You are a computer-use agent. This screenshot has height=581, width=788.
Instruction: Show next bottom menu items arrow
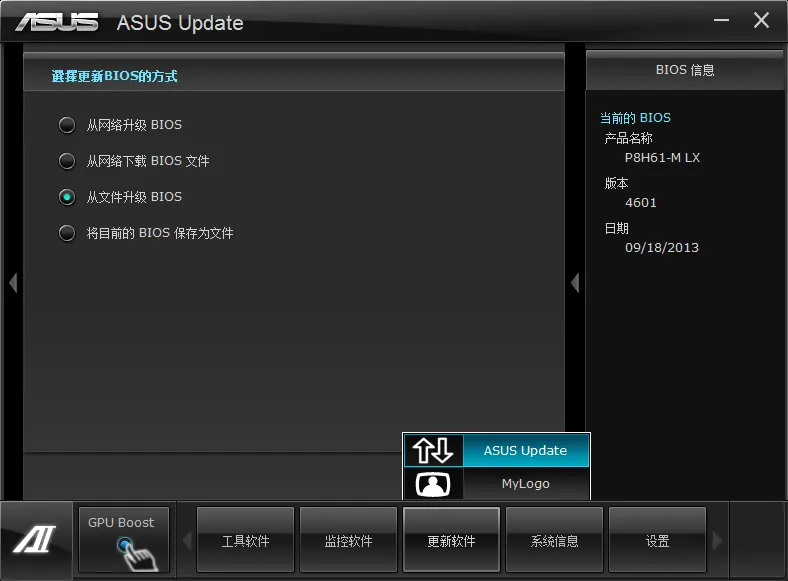[x=717, y=541]
